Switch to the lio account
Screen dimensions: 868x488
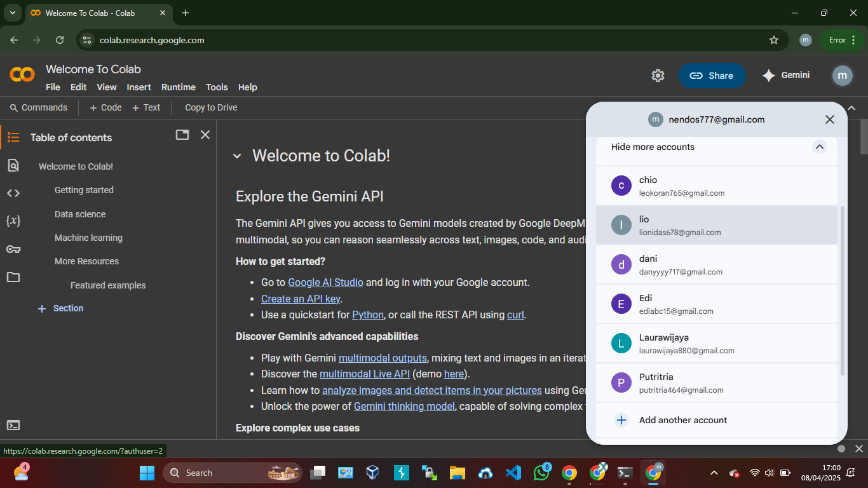click(x=717, y=225)
